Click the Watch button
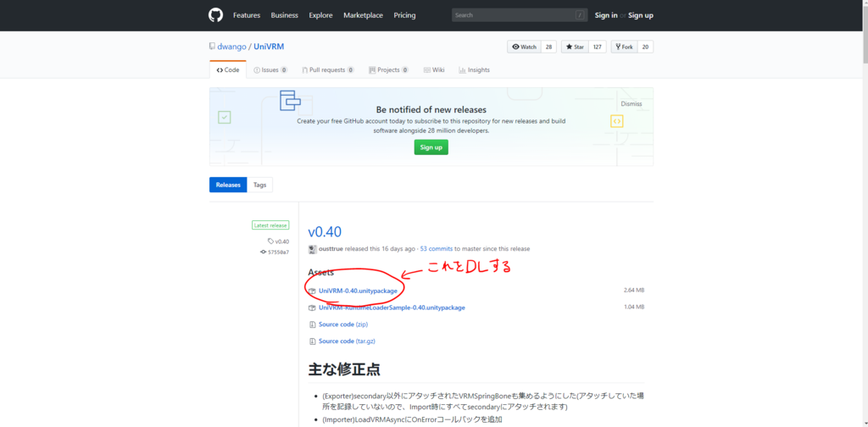Screen dimensions: 868x427 coord(524,47)
